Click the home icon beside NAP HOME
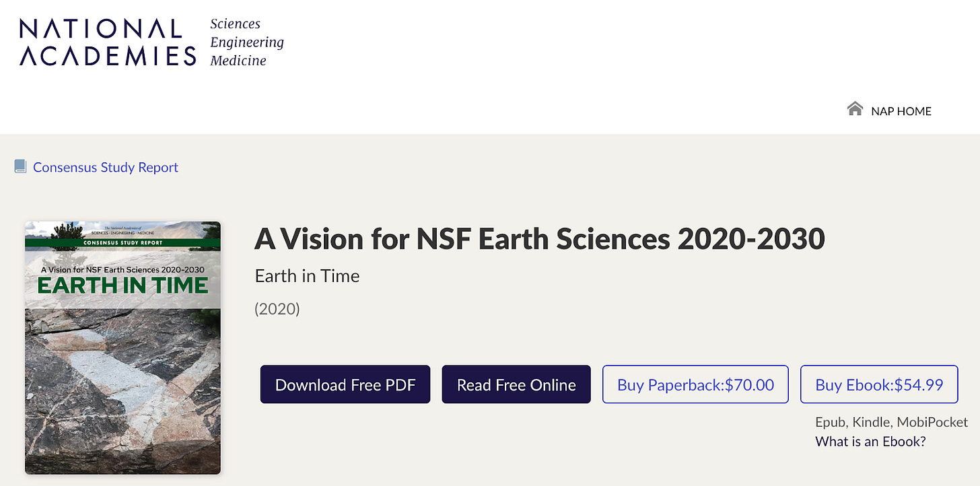The height and width of the screenshot is (486, 980). [x=855, y=109]
